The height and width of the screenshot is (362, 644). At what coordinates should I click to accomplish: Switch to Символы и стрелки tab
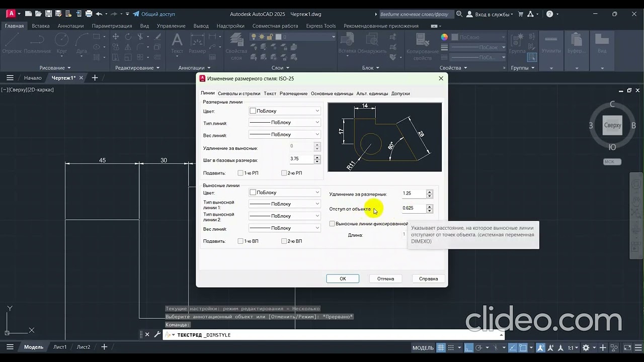pos(239,94)
